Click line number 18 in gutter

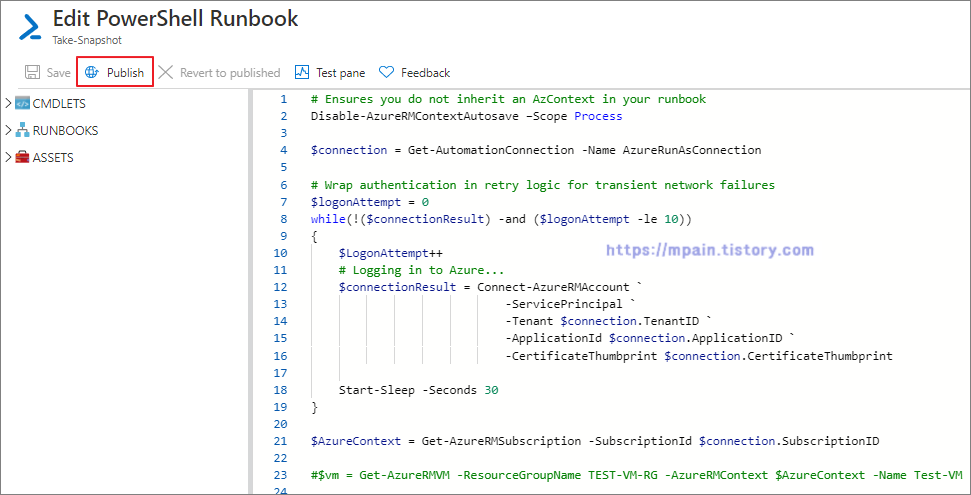[x=280, y=390]
